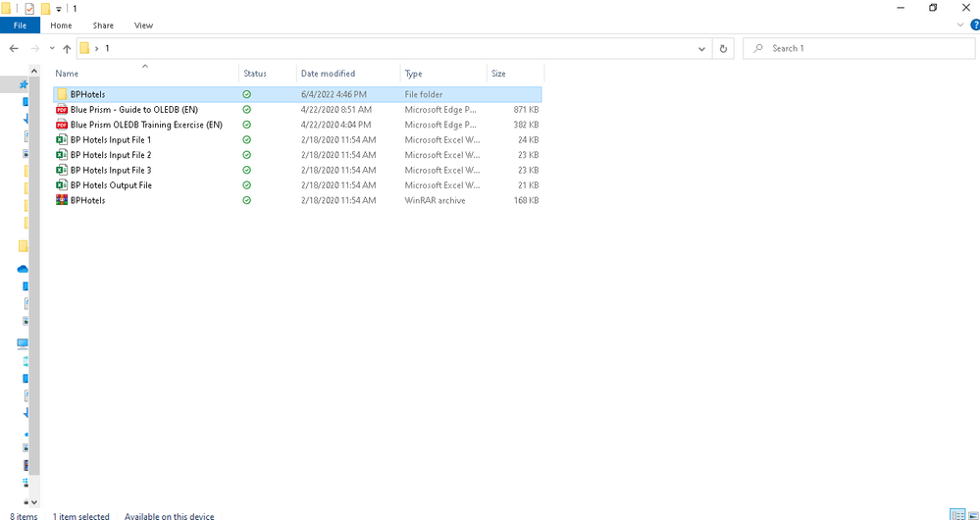The width and height of the screenshot is (980, 520).
Task: Open the address bar history dropdown
Action: tap(701, 48)
